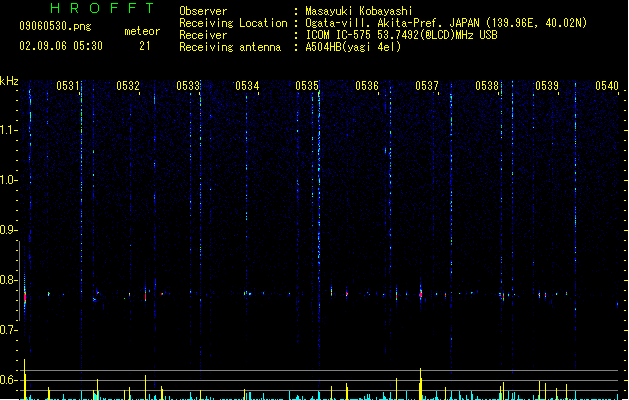Click the gray vertical frequency range bar
The image size is (629, 400).
pyautogui.click(x=19, y=280)
